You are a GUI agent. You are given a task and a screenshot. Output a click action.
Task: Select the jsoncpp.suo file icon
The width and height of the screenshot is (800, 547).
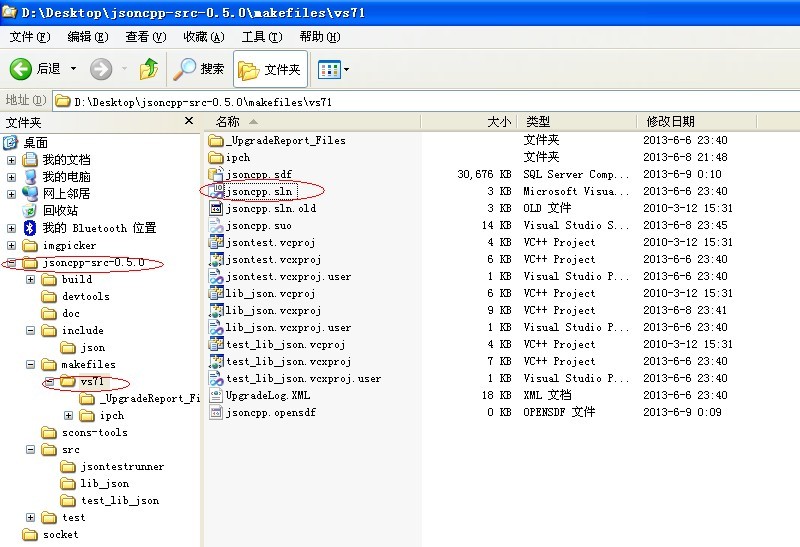coord(216,225)
